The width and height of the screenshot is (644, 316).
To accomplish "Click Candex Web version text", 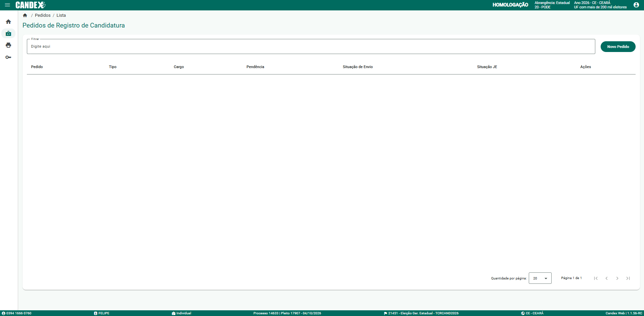I will (x=624, y=313).
